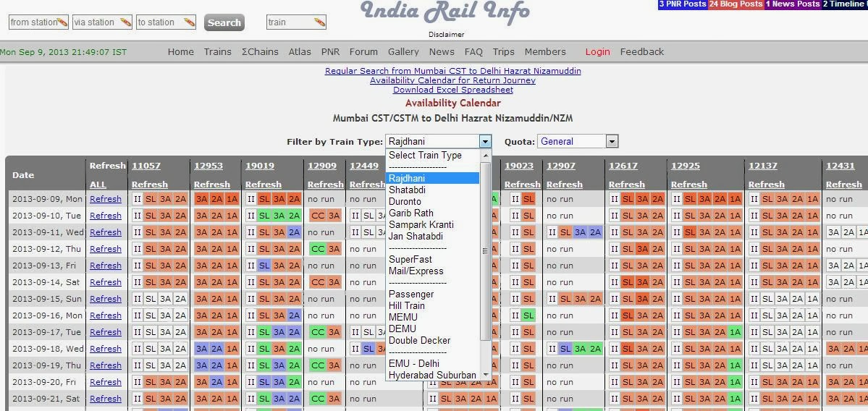Open Regular Search Mumbai CST to Delhi link
This screenshot has height=411, width=868.
(x=452, y=71)
